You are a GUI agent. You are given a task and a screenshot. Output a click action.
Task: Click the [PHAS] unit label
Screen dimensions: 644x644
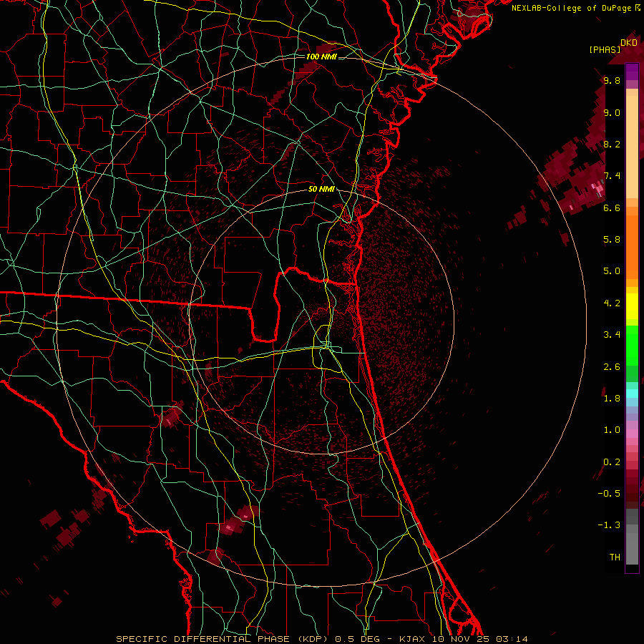coord(605,50)
